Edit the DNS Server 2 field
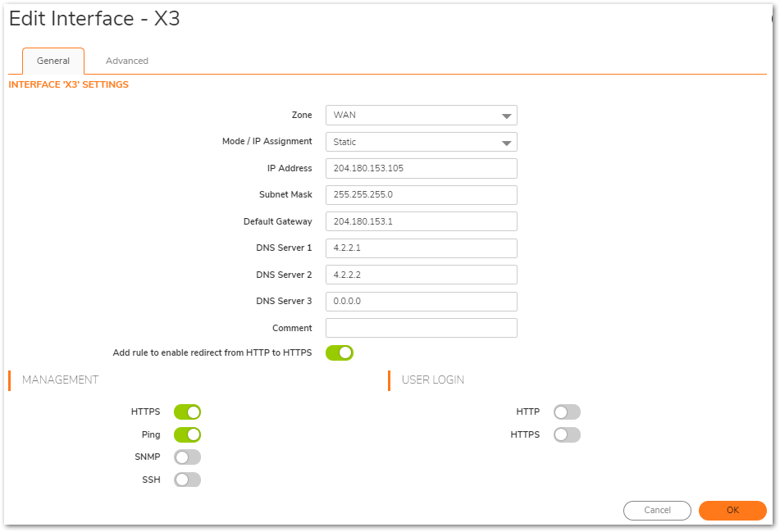 [421, 275]
